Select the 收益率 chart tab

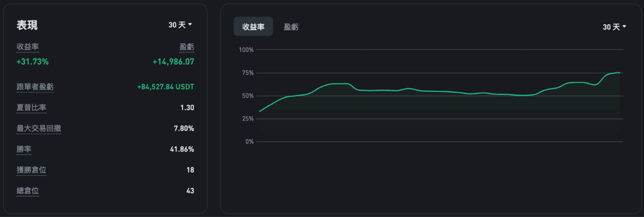pyautogui.click(x=253, y=27)
